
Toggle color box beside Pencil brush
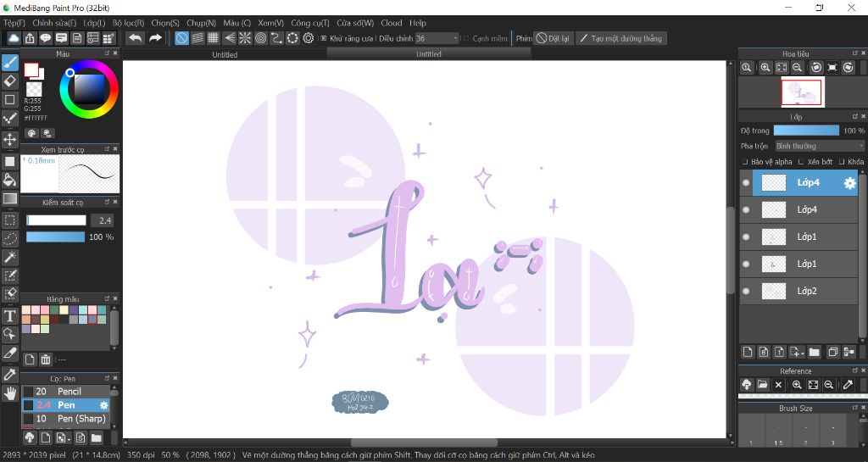pyautogui.click(x=28, y=392)
